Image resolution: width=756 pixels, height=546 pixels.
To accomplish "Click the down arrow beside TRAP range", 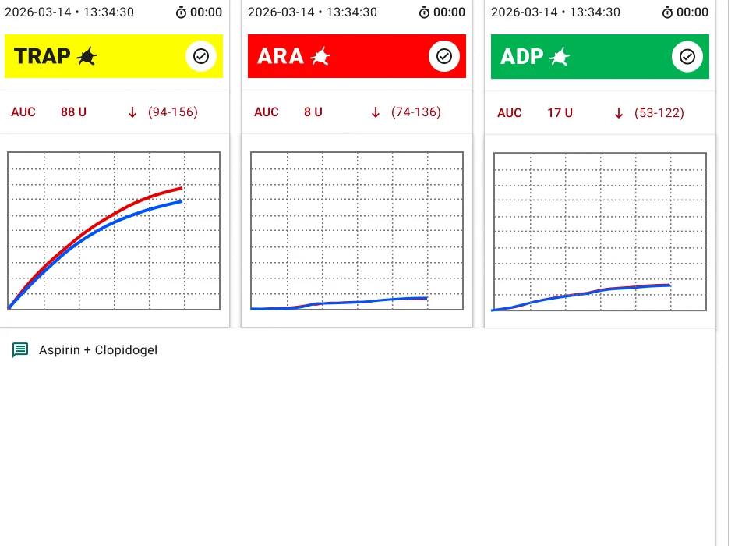I will point(132,112).
